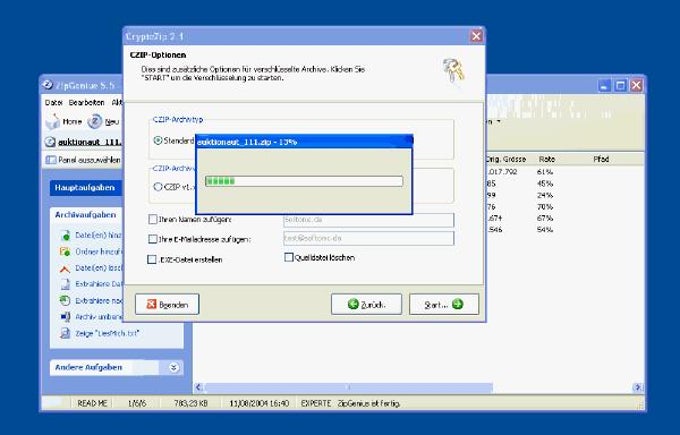Click the Zurück button
This screenshot has width=680, height=435.
coord(366,304)
